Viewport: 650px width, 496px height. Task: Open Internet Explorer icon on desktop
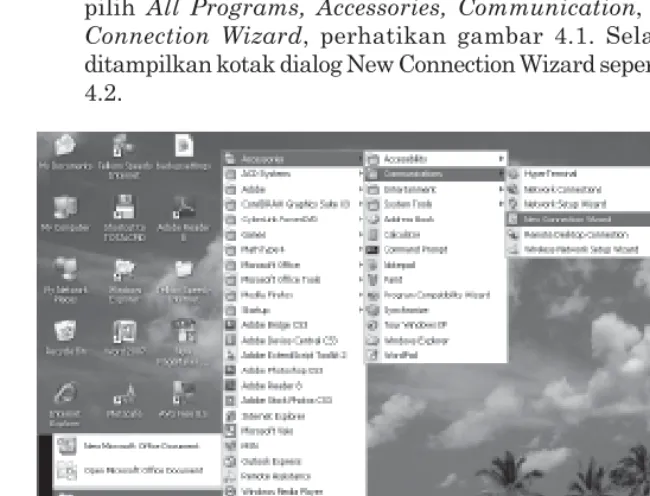click(65, 404)
